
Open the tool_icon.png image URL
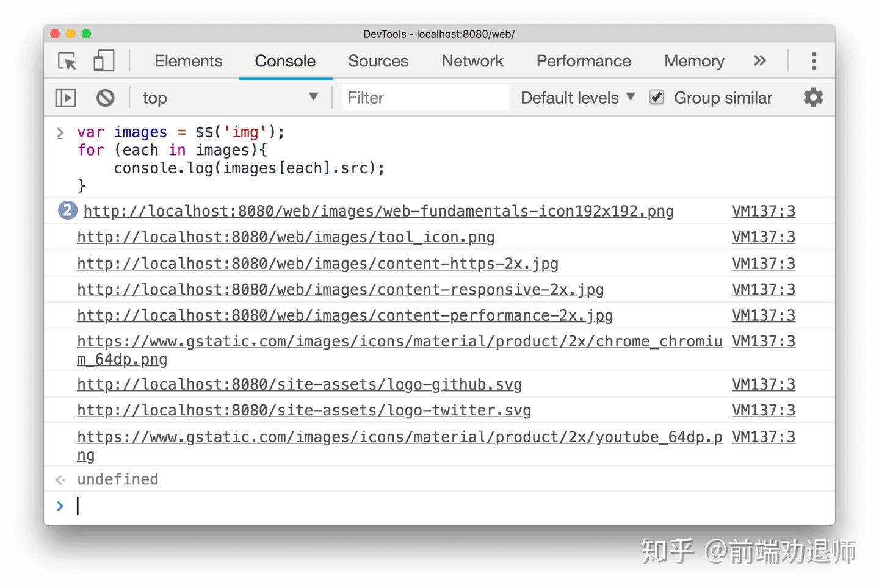click(285, 237)
